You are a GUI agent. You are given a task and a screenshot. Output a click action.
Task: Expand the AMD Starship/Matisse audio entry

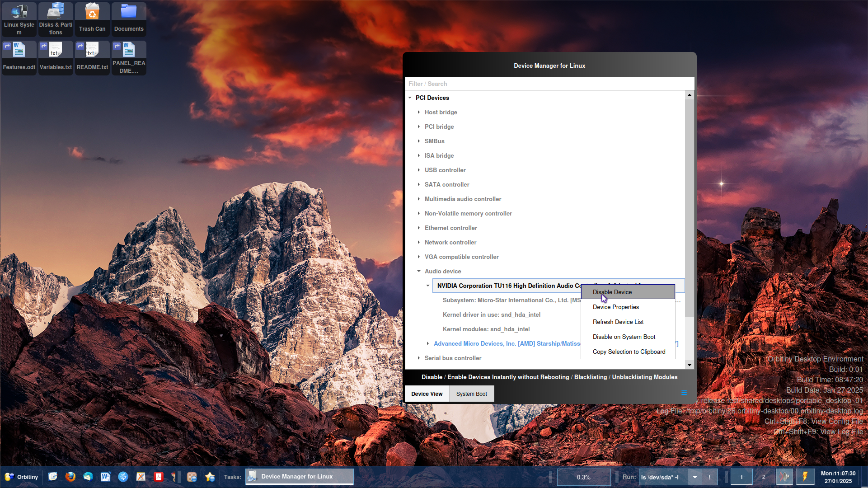[x=428, y=343]
